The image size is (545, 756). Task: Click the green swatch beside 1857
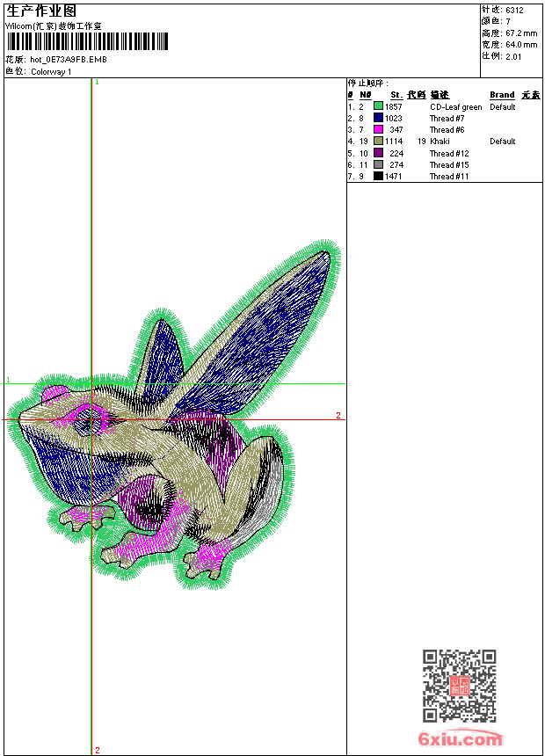click(x=378, y=106)
